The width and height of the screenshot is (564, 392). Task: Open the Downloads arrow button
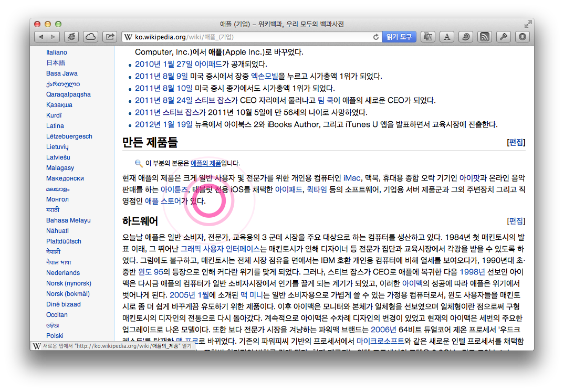click(523, 37)
